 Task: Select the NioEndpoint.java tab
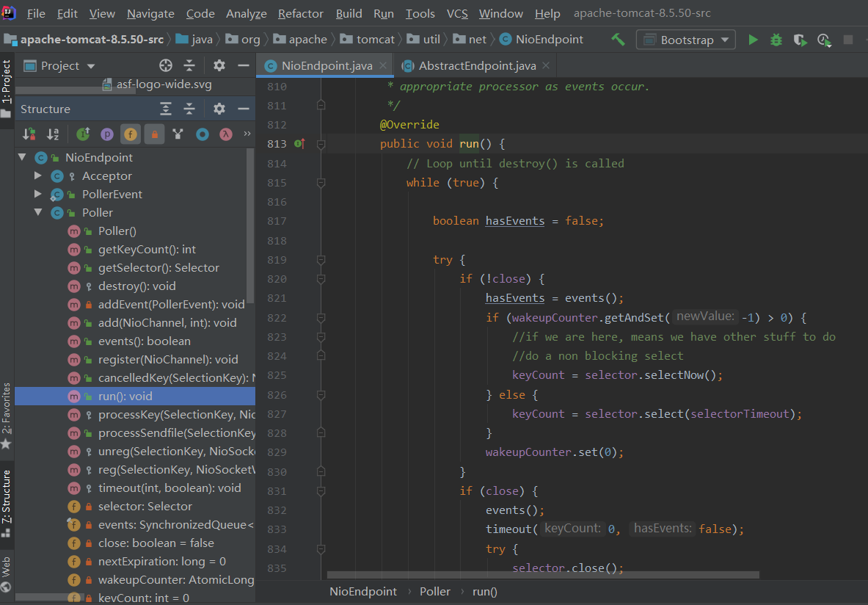[x=327, y=66]
